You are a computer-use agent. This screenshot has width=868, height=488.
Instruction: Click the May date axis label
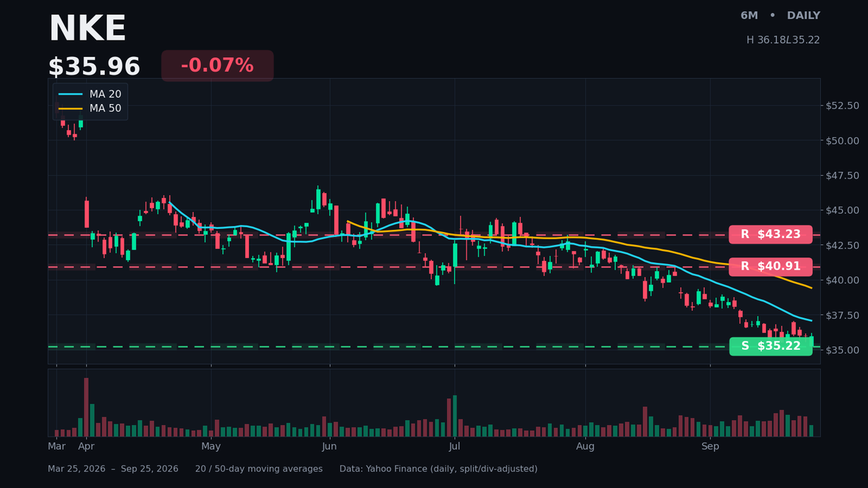[210, 447]
